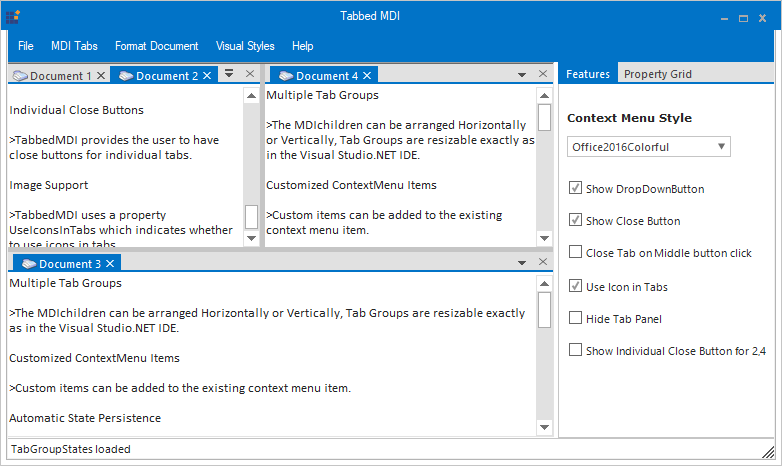The height and width of the screenshot is (466, 782).
Task: Click the app logo icon in title bar
Action: click(13, 17)
